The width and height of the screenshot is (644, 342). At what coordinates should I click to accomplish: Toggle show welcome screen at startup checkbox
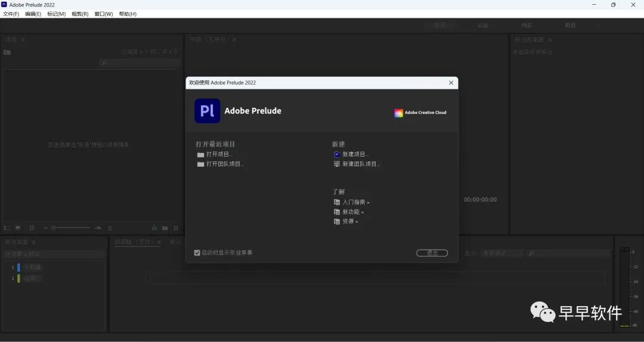pos(197,253)
